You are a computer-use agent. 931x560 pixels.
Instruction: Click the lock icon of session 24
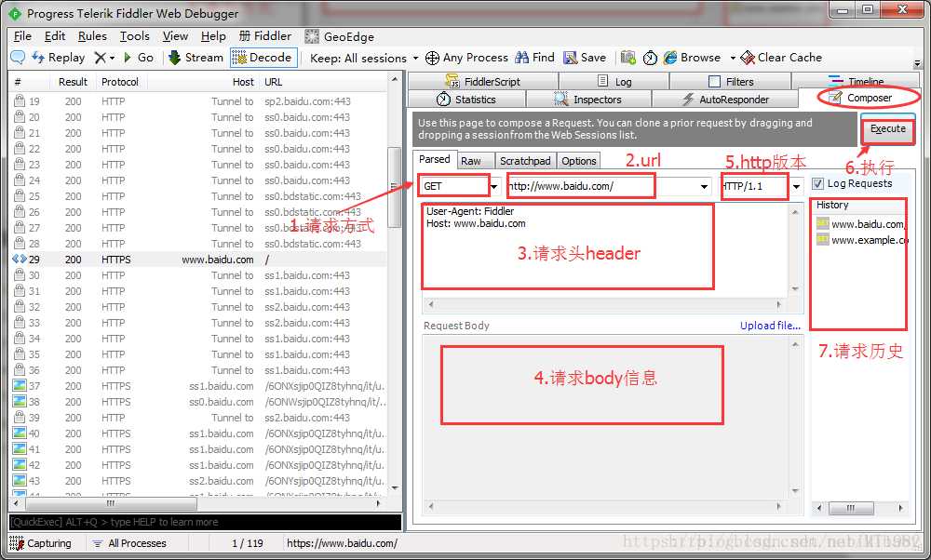coord(19,180)
